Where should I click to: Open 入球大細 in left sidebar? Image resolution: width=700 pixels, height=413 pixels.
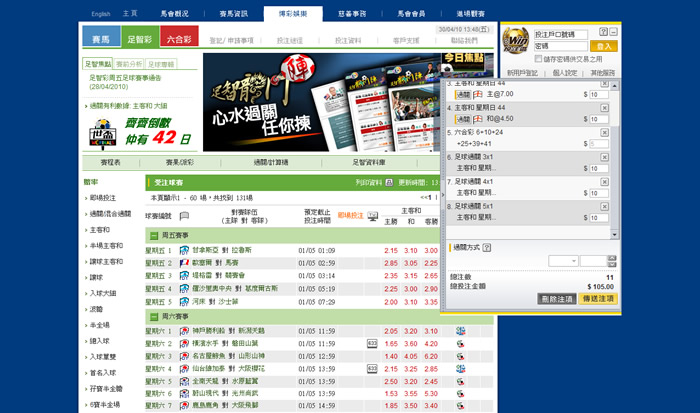tap(102, 293)
